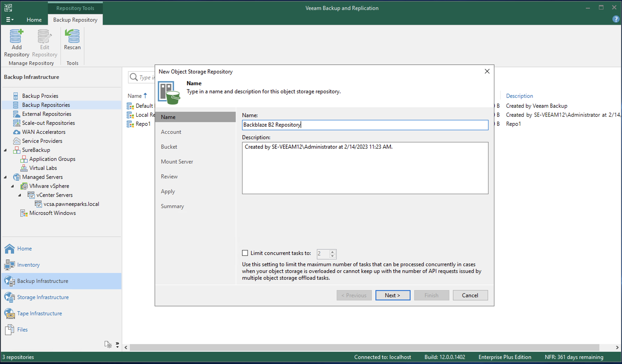Click Managed Servers icon
622x364 pixels.
pyautogui.click(x=16, y=177)
